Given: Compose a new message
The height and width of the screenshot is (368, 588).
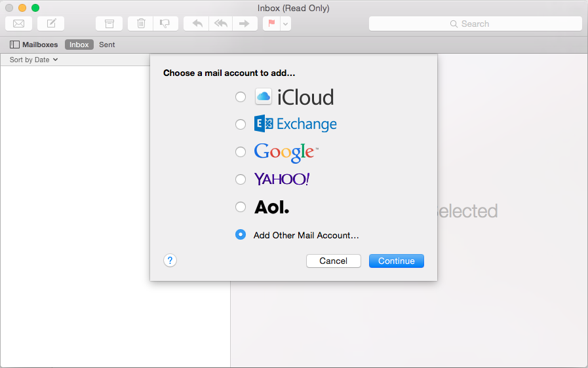Looking at the screenshot, I should 50,24.
